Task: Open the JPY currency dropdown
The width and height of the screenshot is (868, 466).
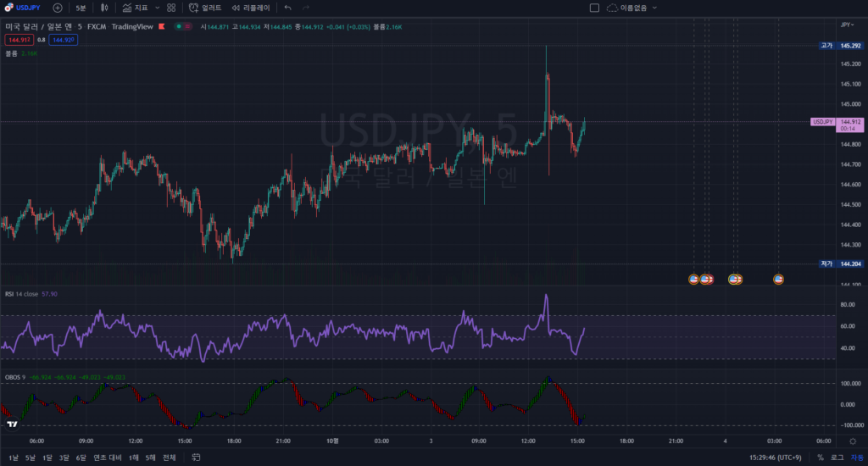Action: click(847, 25)
